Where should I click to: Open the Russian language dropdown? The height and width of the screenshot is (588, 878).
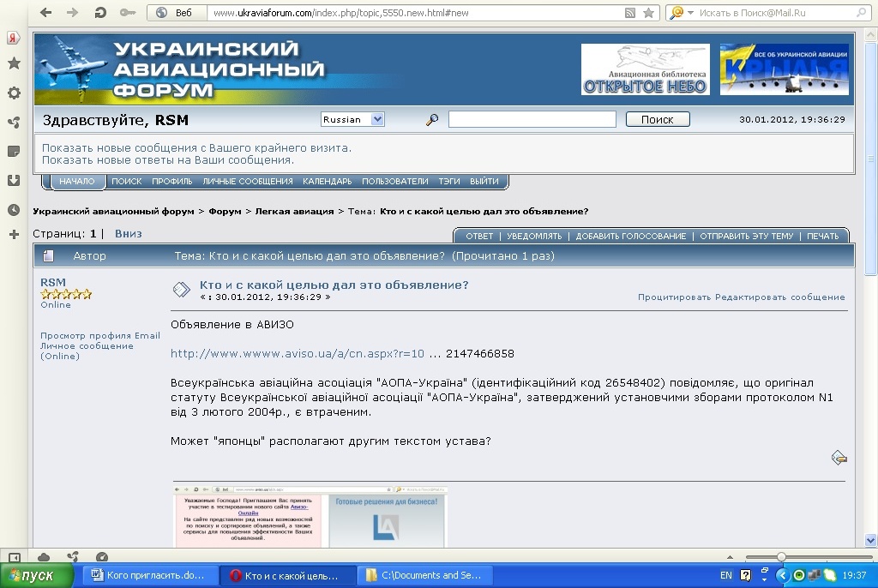pyautogui.click(x=352, y=120)
